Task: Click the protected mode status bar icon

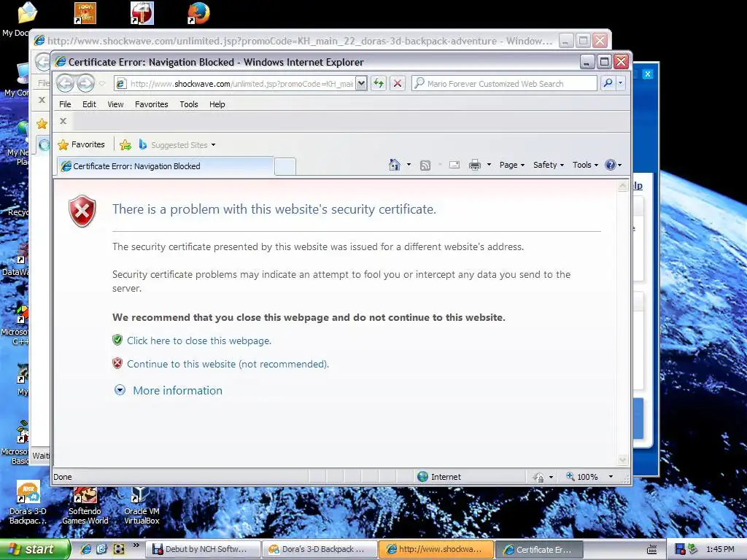Action: pyautogui.click(x=538, y=477)
